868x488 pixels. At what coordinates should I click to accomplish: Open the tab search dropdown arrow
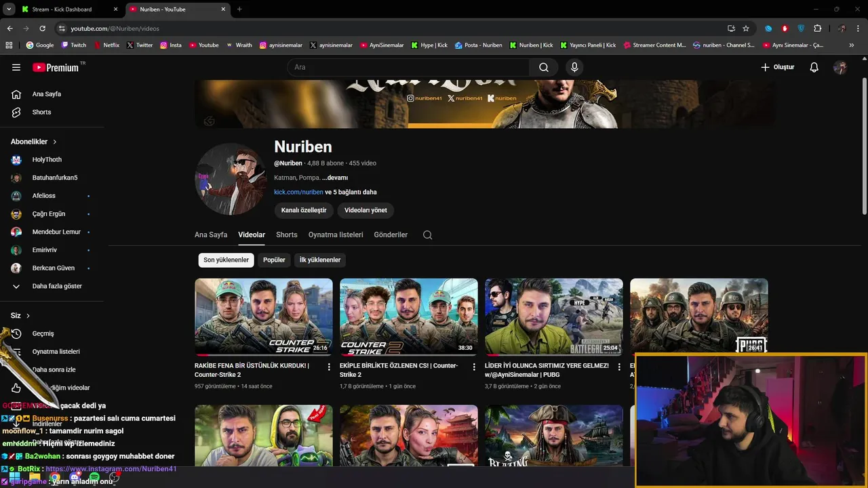(x=9, y=9)
